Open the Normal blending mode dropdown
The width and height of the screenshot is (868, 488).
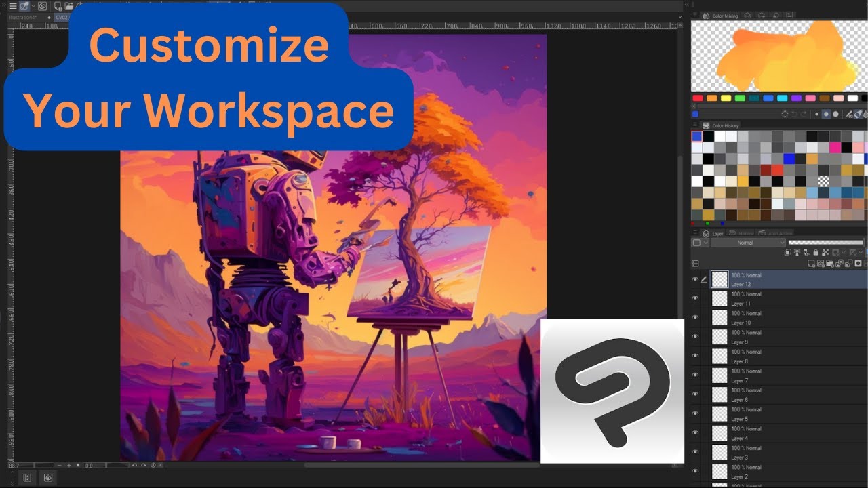(x=748, y=243)
